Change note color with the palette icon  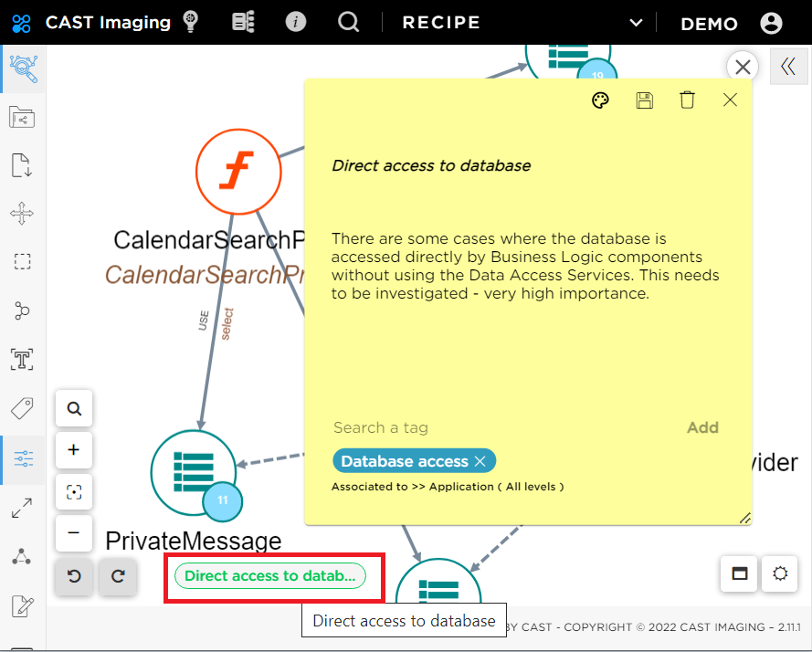click(x=600, y=100)
